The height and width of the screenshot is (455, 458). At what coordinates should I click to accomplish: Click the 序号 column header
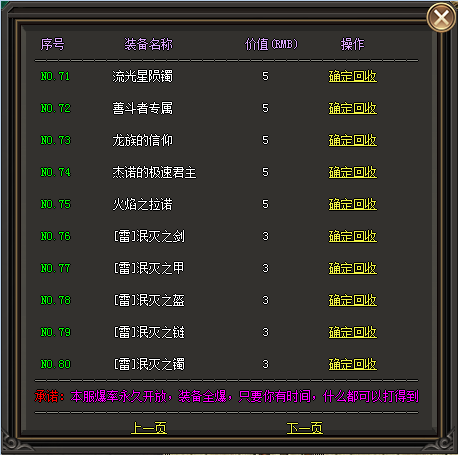point(52,44)
